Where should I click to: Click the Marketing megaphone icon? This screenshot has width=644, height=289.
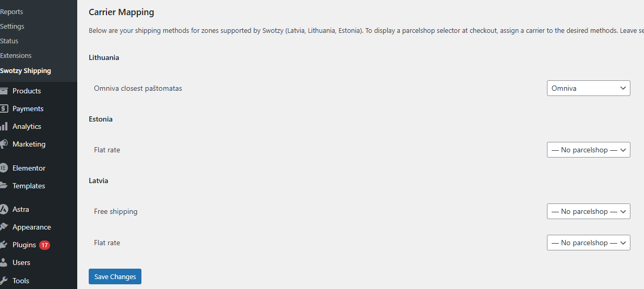3,144
